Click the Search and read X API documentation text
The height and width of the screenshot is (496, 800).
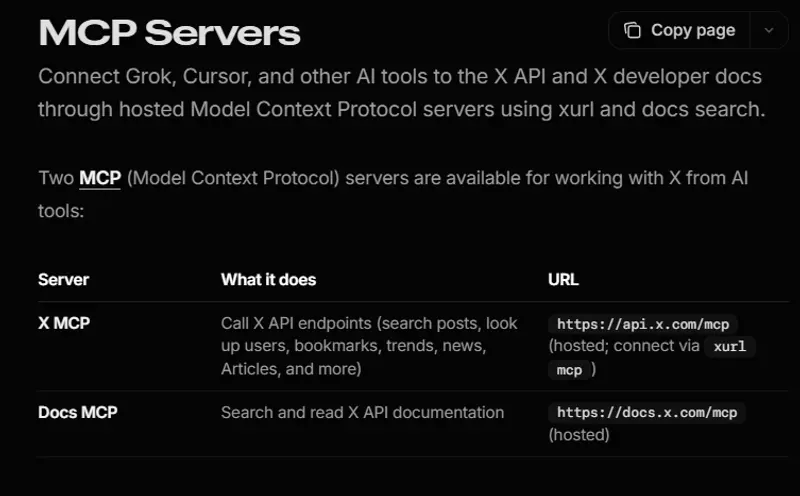[x=362, y=412]
